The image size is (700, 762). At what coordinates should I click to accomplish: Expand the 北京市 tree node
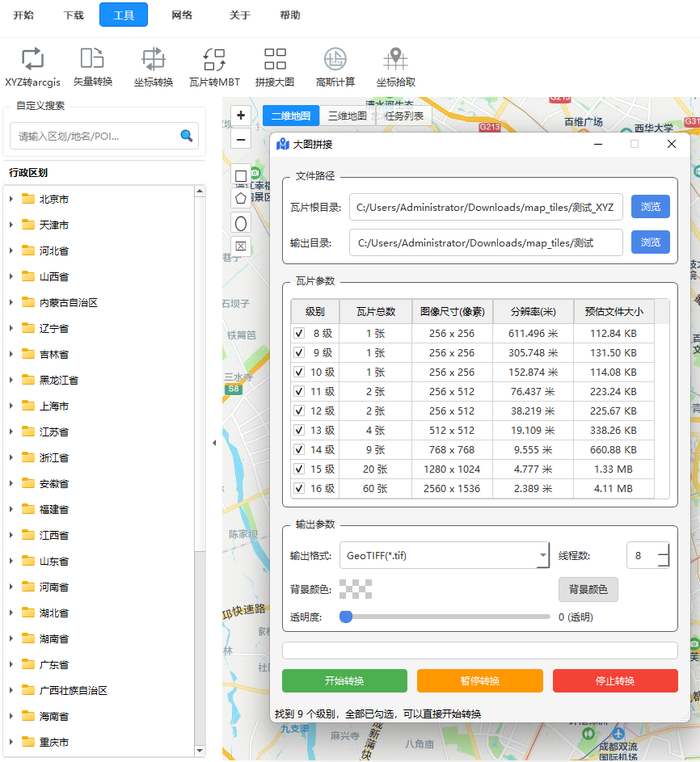click(11, 199)
